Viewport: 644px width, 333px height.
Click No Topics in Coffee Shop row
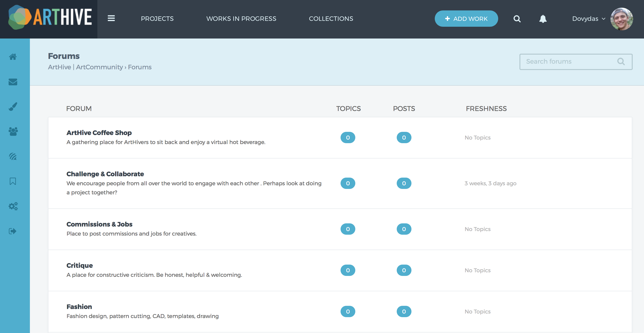tap(478, 138)
